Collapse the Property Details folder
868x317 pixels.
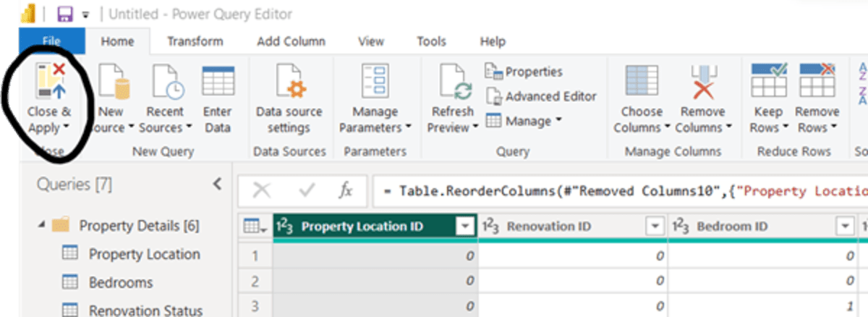tap(41, 227)
